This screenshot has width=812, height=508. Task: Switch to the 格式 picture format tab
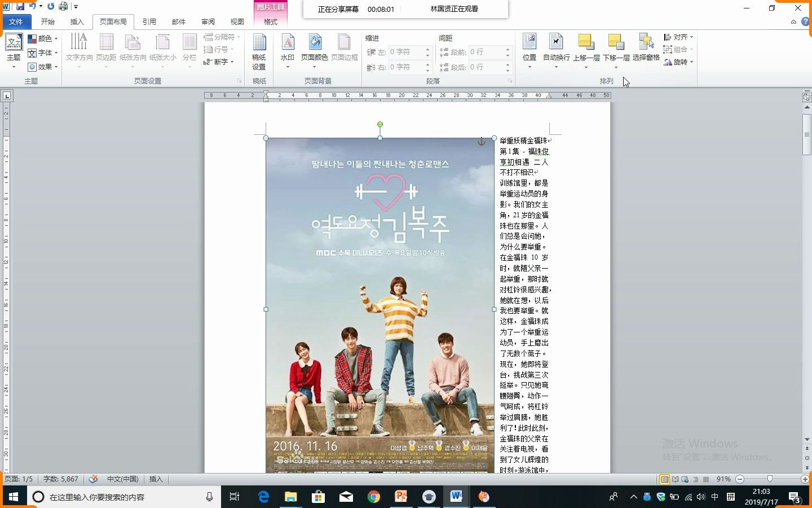coord(271,21)
